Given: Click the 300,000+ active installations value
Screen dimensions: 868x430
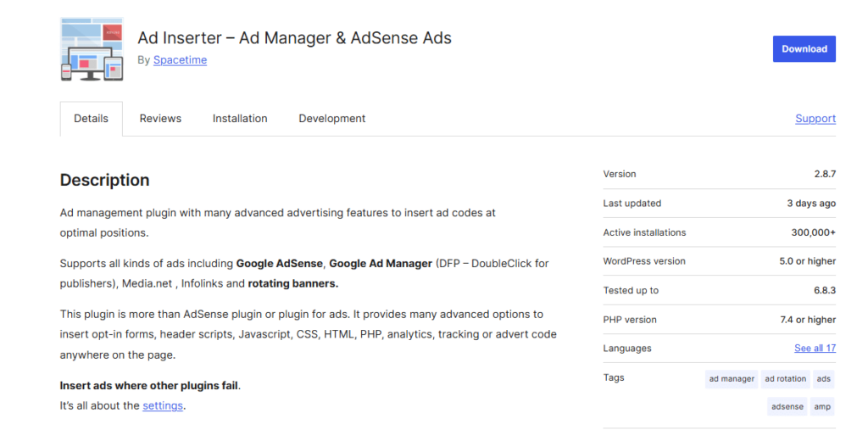Looking at the screenshot, I should tap(813, 232).
